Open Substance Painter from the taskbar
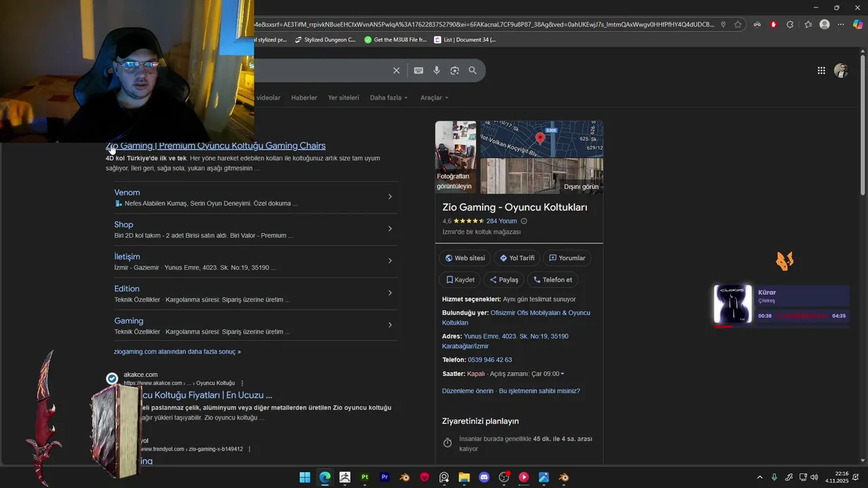Viewport: 868px width, 488px height. point(365,477)
